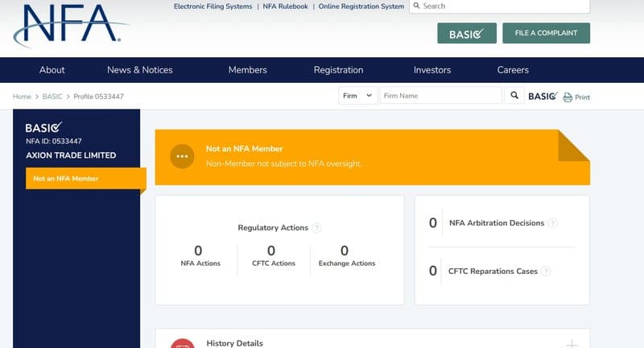This screenshot has height=348, width=644.
Task: Open the About menu
Action: [x=52, y=70]
